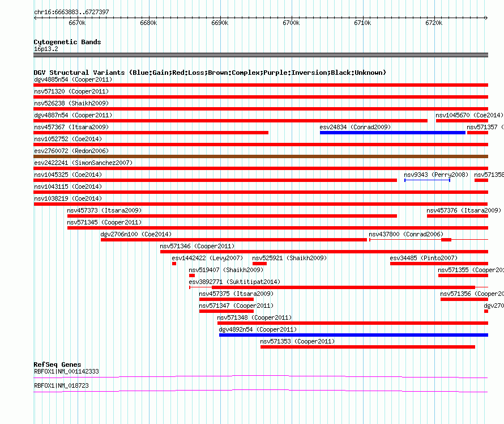Click the brown esv2760072 complex variant bar

point(260,156)
